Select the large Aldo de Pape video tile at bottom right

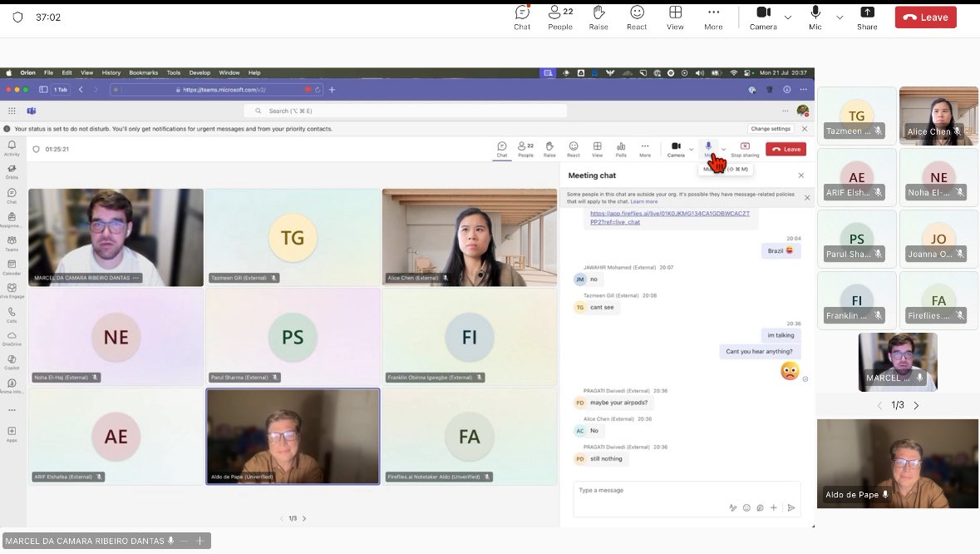tap(898, 463)
